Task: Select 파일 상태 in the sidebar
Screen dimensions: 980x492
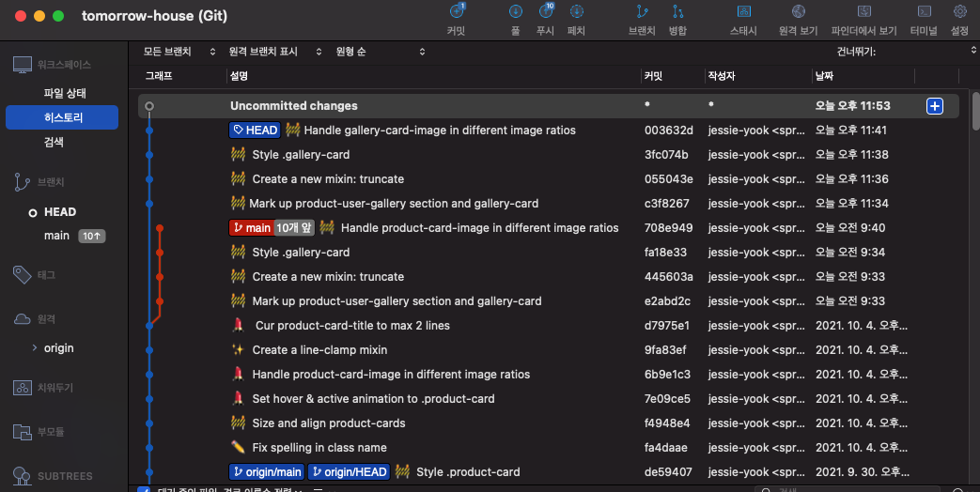Action: [x=65, y=93]
